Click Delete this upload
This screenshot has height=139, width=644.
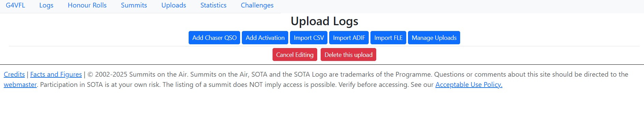tap(348, 55)
